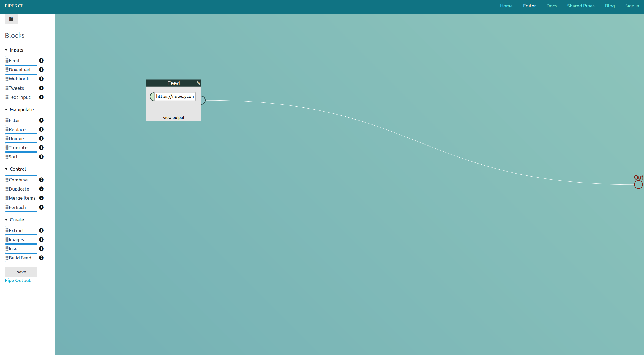644x355 pixels.
Task: Click the new pipe document icon
Action: point(11,19)
